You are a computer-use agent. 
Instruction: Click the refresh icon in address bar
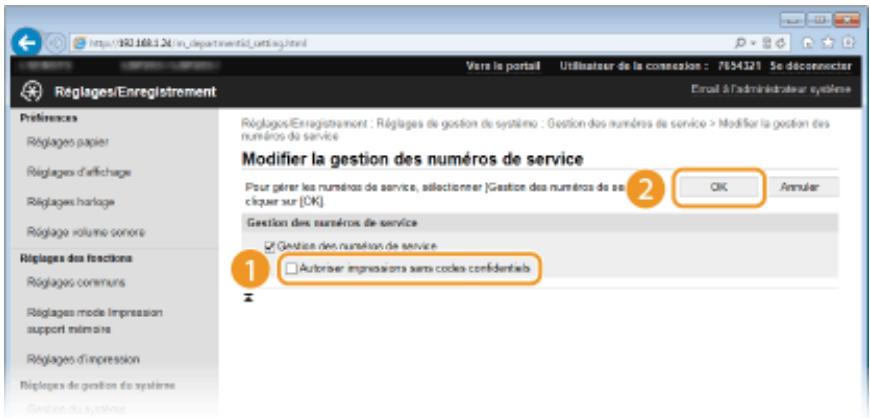[x=781, y=43]
